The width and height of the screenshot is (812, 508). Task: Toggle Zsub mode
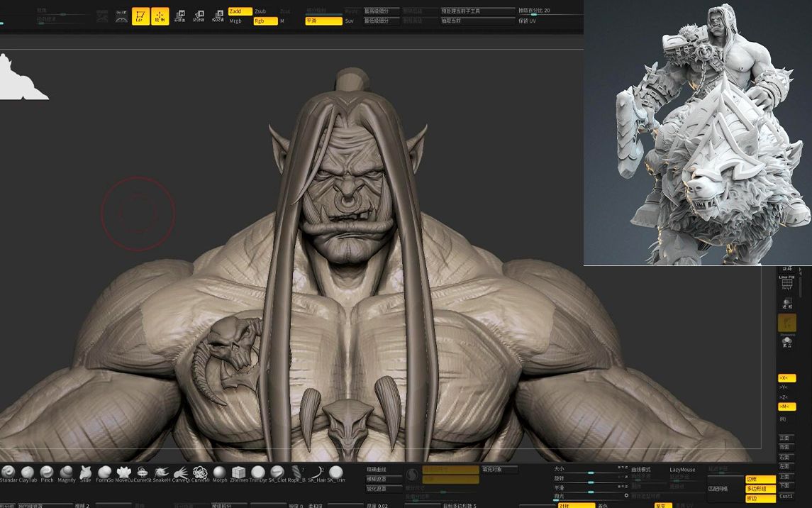click(260, 11)
